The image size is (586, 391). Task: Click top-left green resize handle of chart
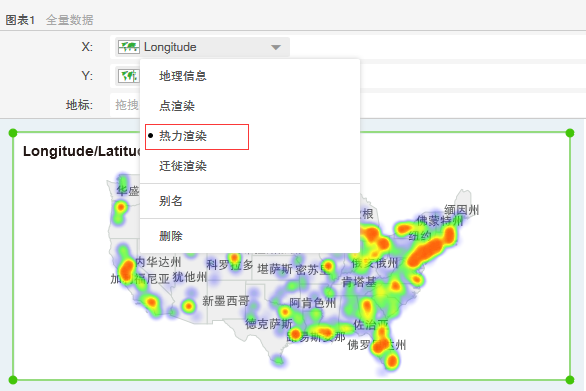point(13,133)
